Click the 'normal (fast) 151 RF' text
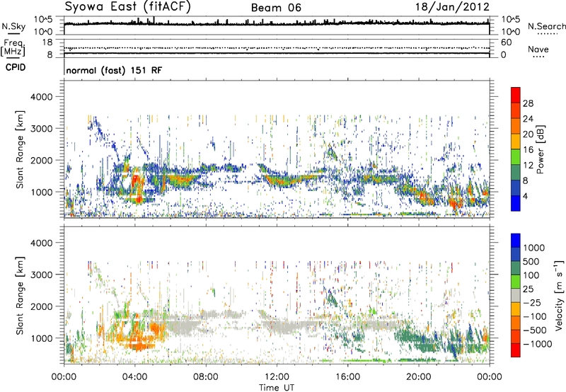Viewport: 566px width, 392px height. point(114,70)
